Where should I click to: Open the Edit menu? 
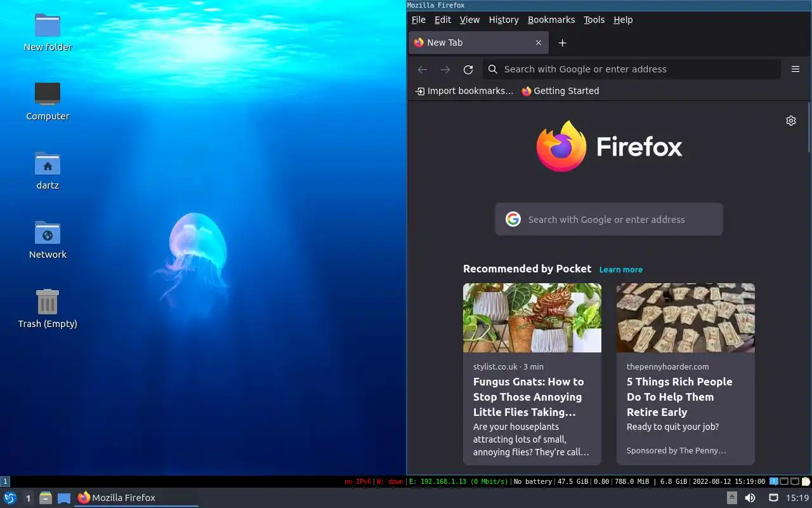[443, 20]
